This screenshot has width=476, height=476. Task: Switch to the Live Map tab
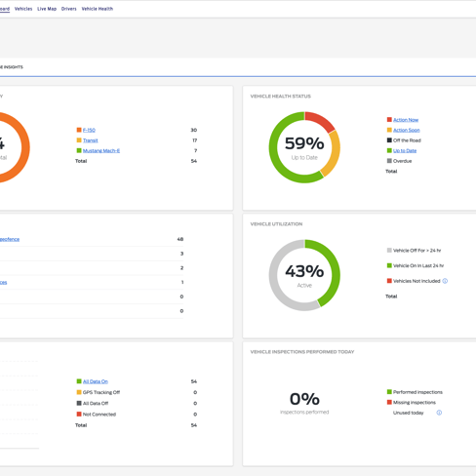[47, 9]
